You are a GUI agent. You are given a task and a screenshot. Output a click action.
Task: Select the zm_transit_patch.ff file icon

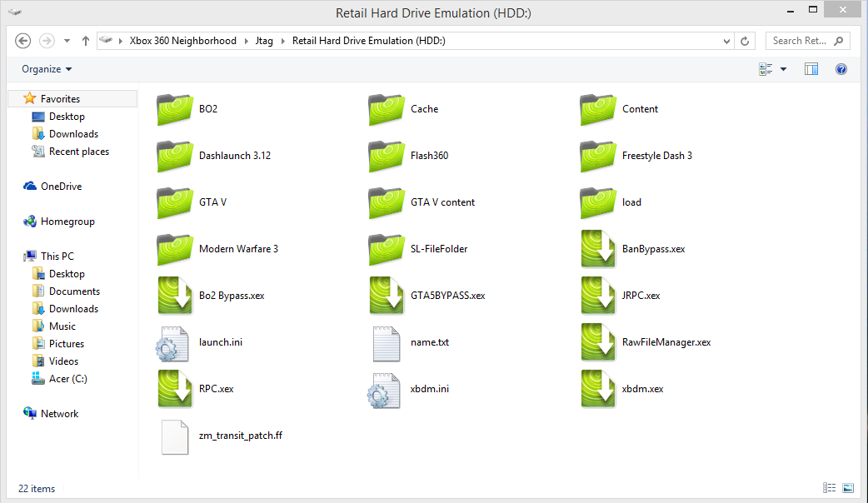(175, 437)
